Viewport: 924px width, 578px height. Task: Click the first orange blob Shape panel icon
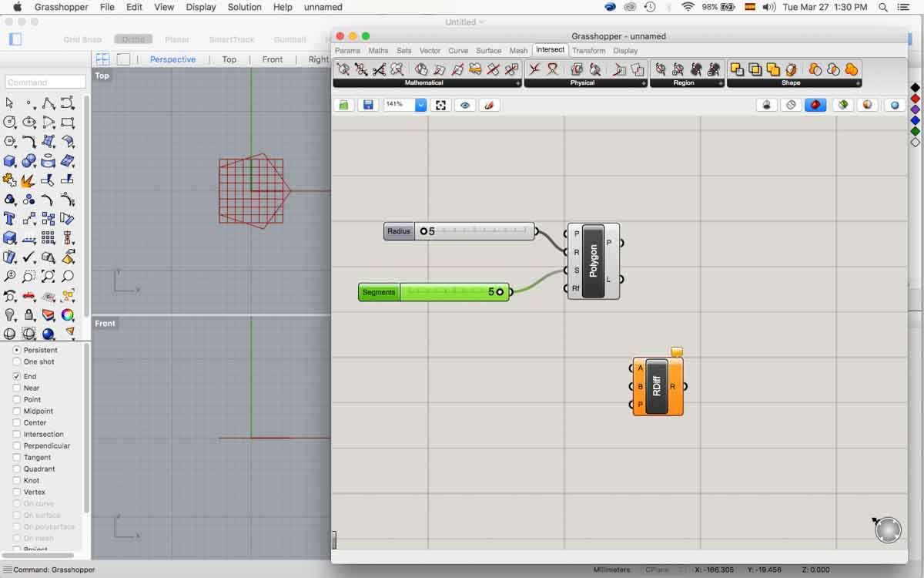click(815, 69)
